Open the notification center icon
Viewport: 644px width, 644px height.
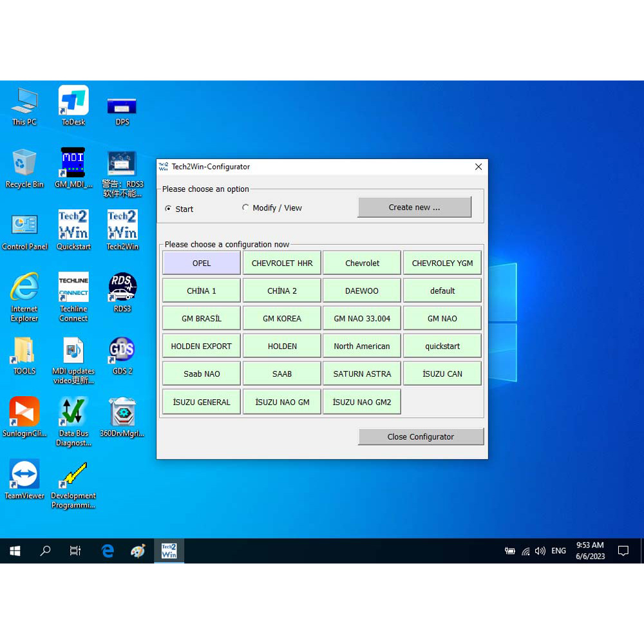click(x=623, y=551)
